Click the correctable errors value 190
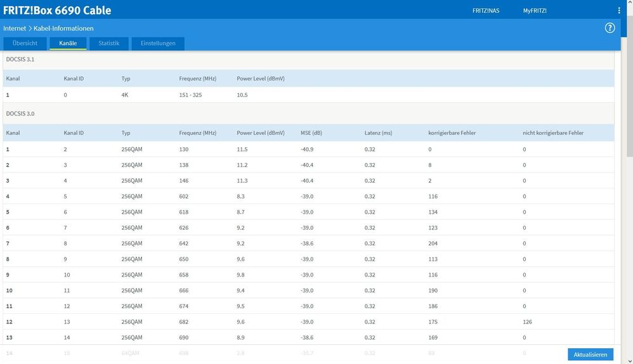 tap(433, 290)
